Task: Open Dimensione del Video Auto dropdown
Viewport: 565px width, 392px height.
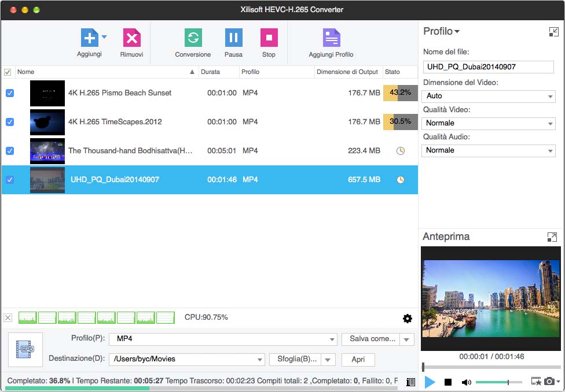Action: [488, 96]
